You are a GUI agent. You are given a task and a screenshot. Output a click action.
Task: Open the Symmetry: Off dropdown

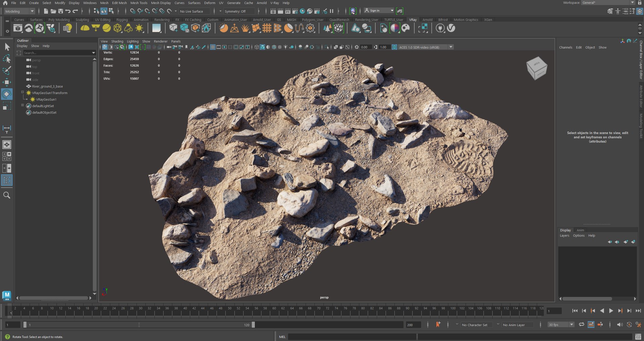coord(239,11)
